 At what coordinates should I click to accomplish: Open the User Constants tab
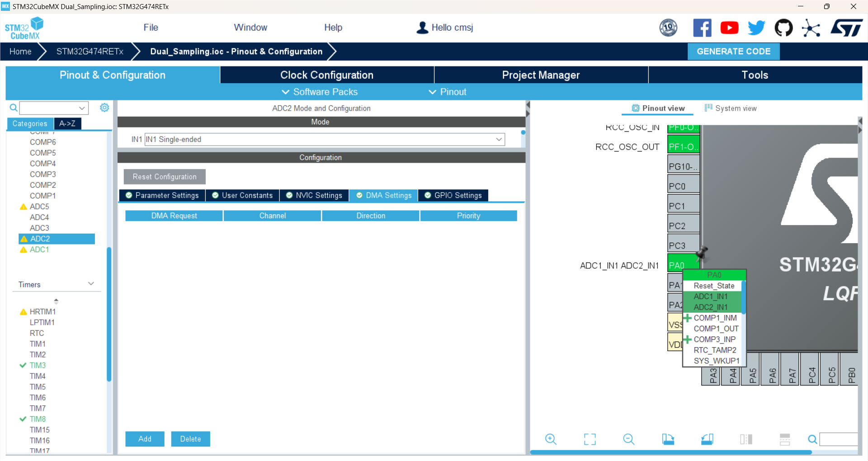pos(242,195)
